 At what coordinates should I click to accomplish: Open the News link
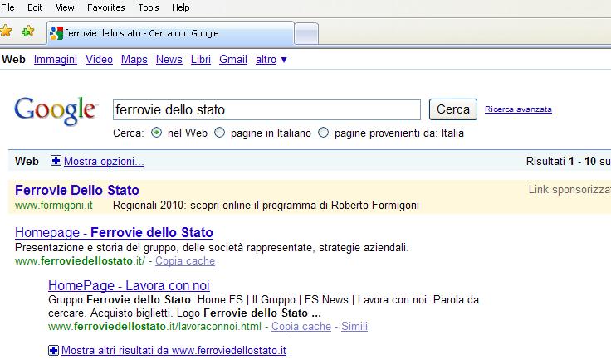(169, 59)
